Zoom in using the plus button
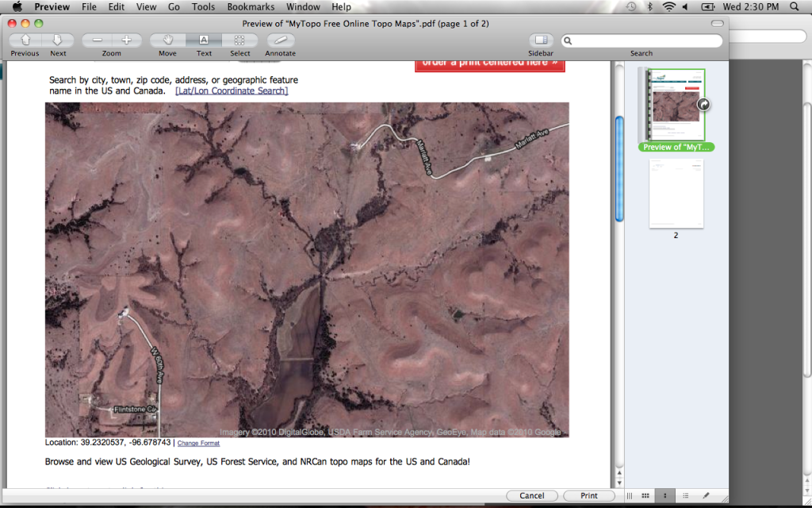This screenshot has height=508, width=812. pos(126,40)
